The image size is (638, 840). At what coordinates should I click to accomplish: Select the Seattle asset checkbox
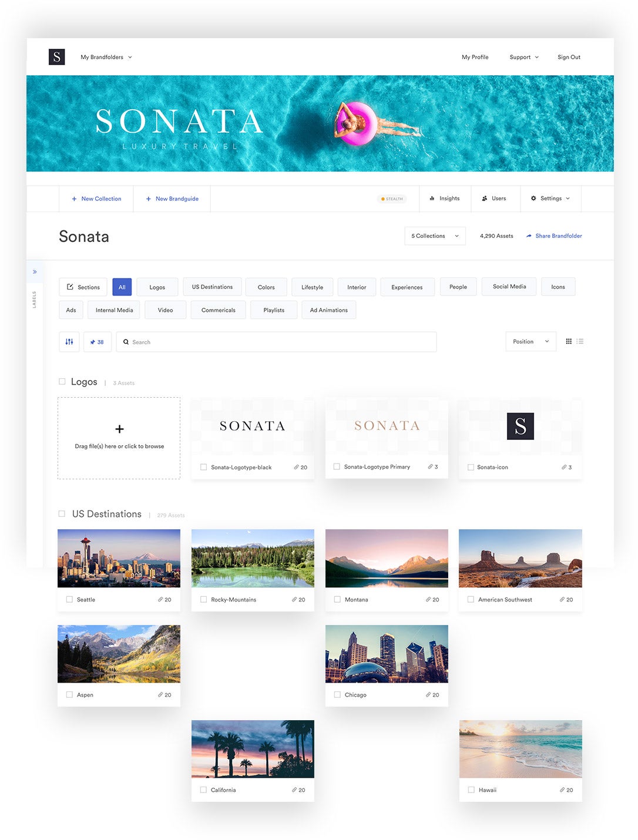[x=69, y=600]
